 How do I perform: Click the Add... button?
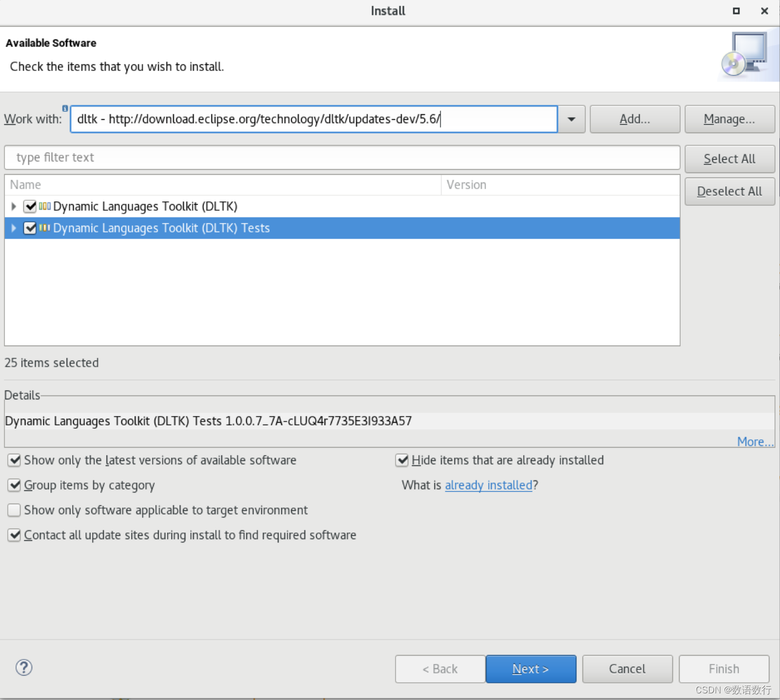[635, 119]
